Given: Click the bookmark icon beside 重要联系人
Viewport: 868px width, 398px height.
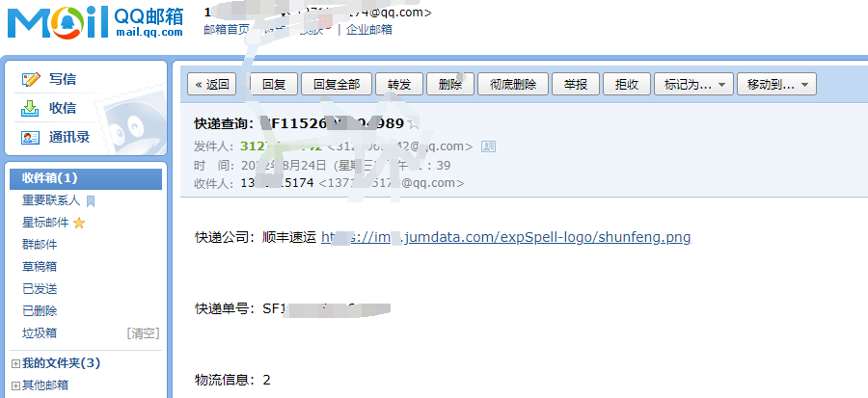Looking at the screenshot, I should click(x=91, y=200).
